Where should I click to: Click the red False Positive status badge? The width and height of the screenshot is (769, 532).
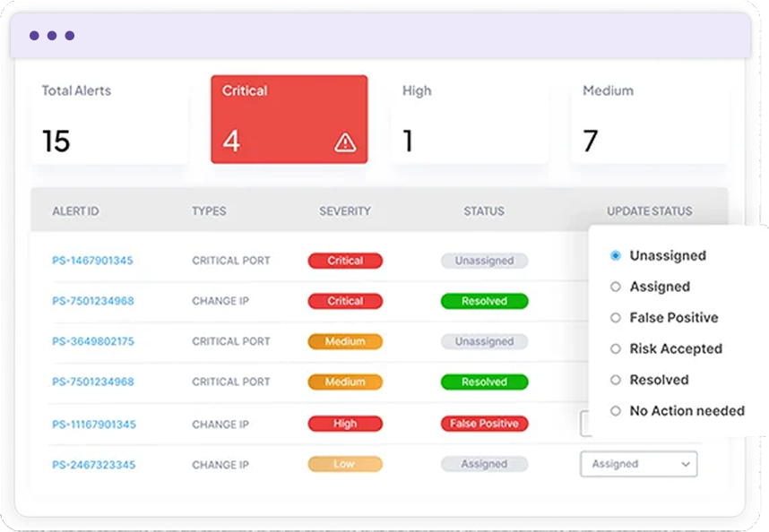pyautogui.click(x=484, y=424)
